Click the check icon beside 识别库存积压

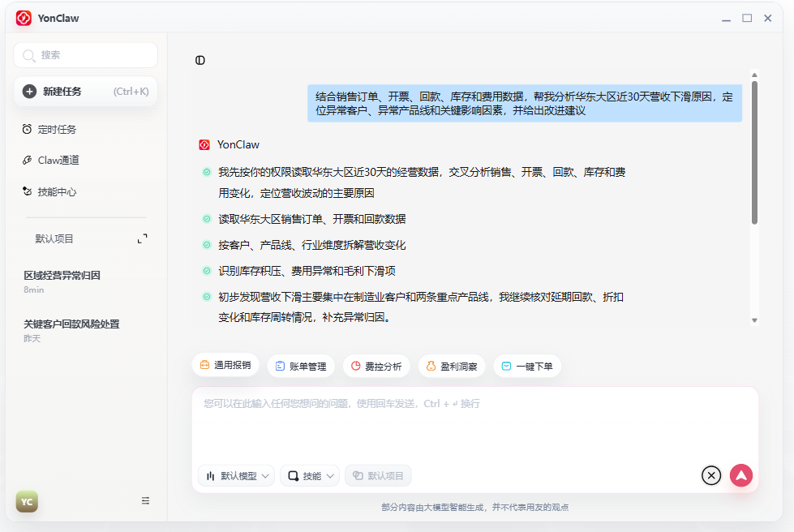[207, 271]
